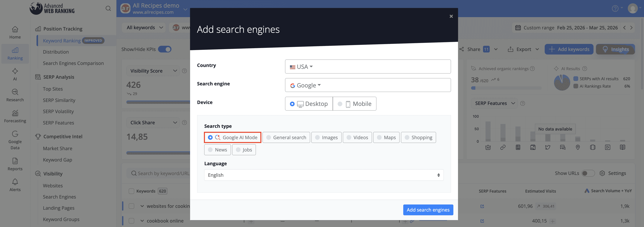Image resolution: width=644 pixels, height=227 pixels.
Task: Toggle the Show/Hide KPIs switch
Action: pos(165,49)
